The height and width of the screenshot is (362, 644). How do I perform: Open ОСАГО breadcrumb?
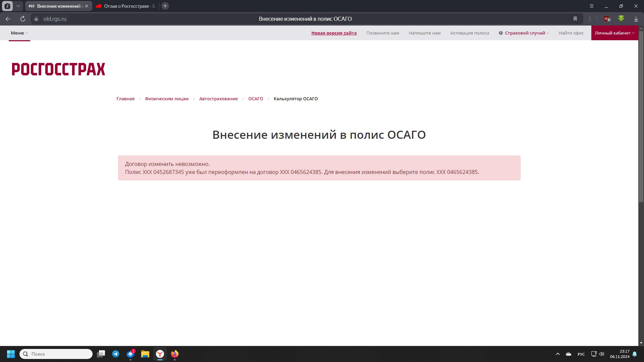256,99
